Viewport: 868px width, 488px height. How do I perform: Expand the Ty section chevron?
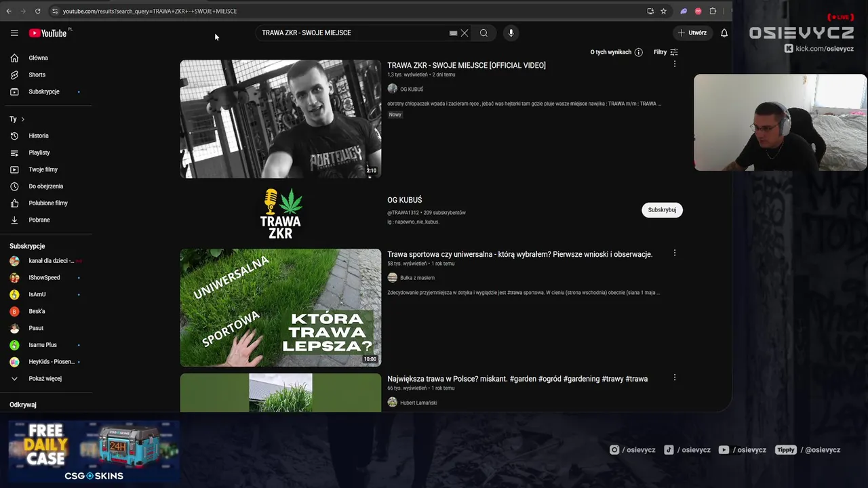coord(22,119)
